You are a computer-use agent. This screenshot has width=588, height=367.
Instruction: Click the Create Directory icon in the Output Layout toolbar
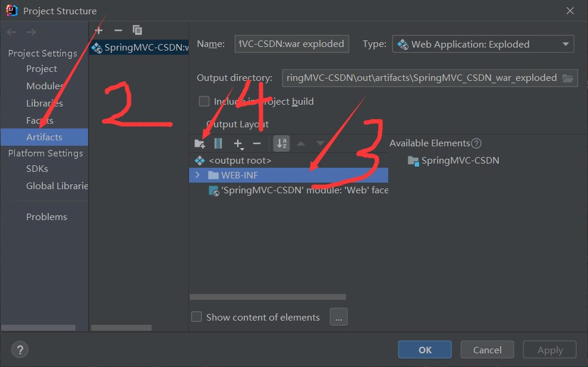[200, 144]
